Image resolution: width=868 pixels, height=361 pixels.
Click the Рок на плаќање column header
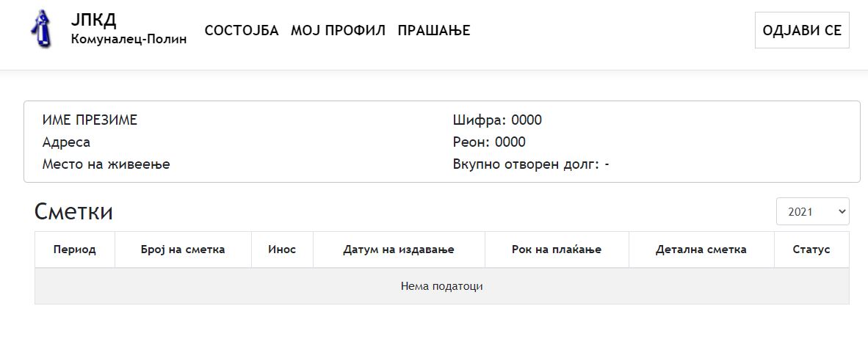pos(557,249)
